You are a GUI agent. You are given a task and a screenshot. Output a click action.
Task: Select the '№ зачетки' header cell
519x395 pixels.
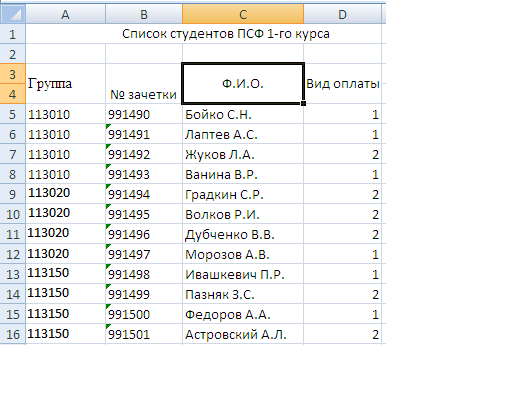coord(144,84)
